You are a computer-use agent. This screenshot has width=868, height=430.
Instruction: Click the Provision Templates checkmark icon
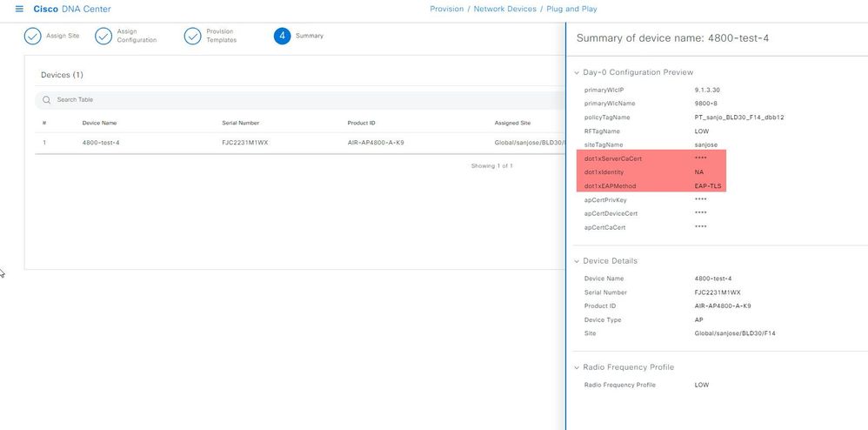pos(192,36)
